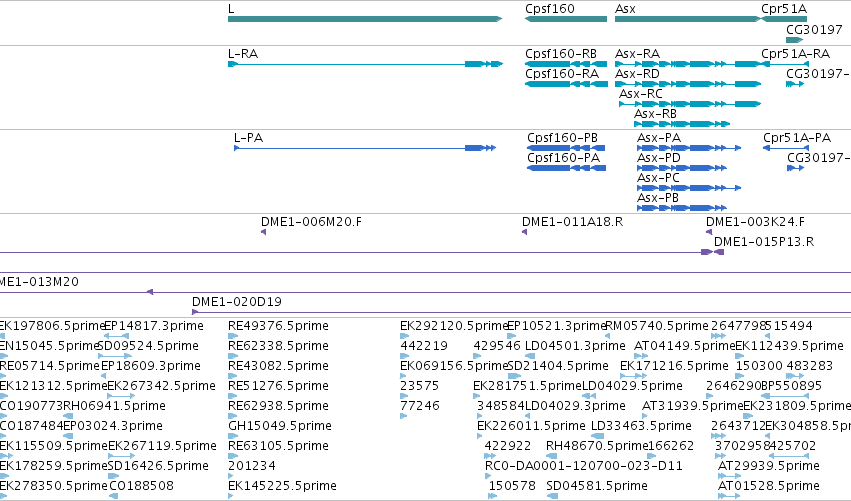Click EST RE43082.5prime

pos(278,366)
